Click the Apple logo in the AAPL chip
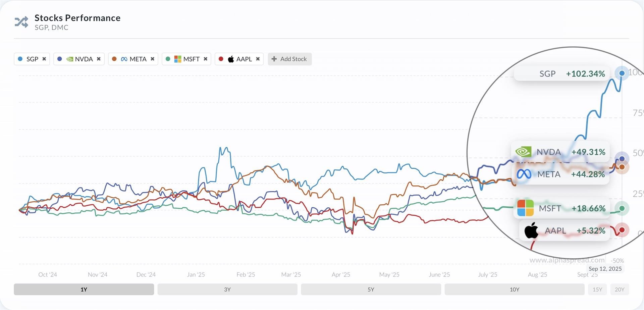The image size is (644, 310). click(x=231, y=59)
